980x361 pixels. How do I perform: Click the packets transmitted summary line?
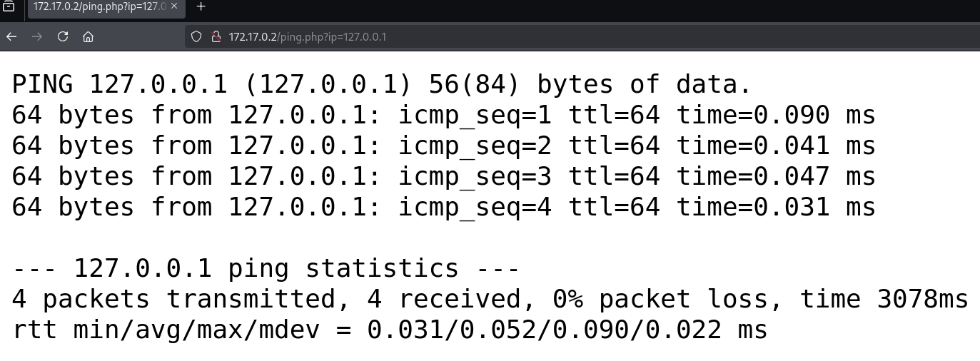(490, 300)
